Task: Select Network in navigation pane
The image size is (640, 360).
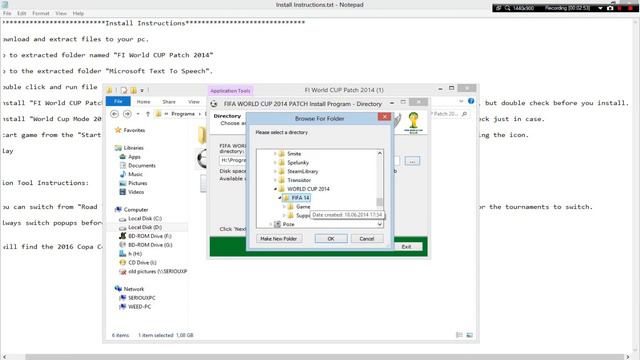Action: click(134, 289)
